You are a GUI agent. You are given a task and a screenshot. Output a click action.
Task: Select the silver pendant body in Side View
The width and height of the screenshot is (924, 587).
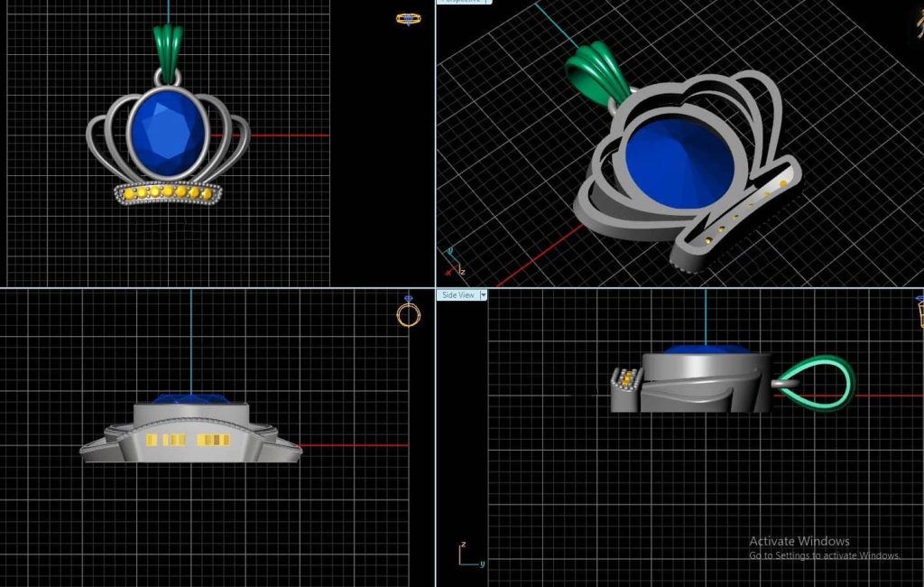[x=704, y=379]
